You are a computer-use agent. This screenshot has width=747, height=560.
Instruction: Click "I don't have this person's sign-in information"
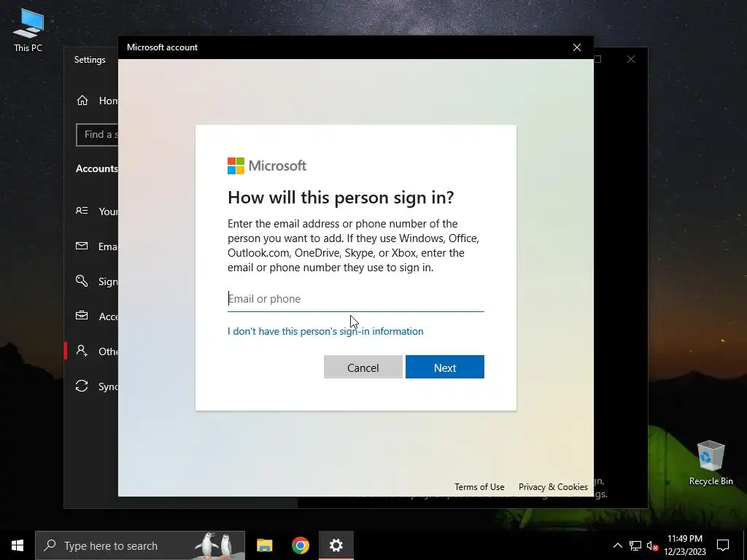point(325,331)
